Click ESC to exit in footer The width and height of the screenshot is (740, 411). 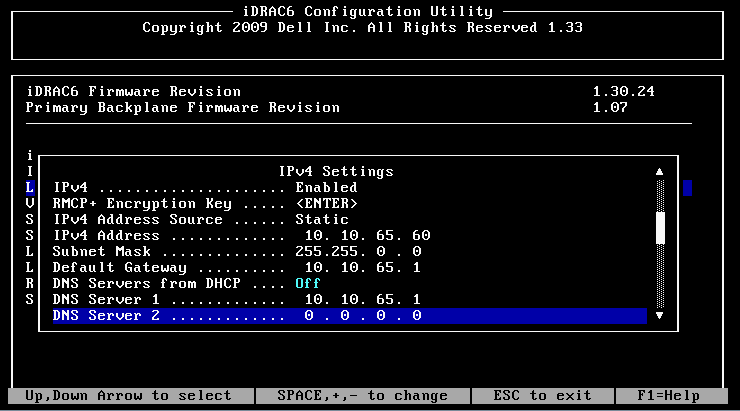click(x=542, y=395)
